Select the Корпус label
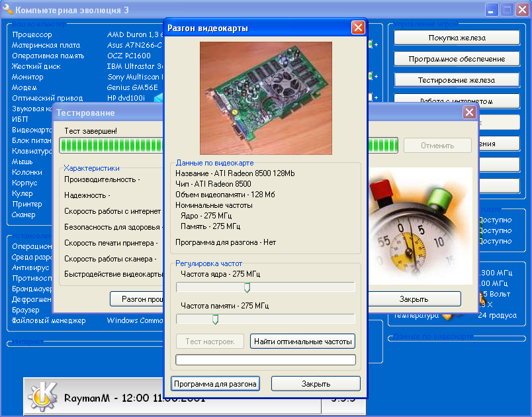 click(24, 183)
